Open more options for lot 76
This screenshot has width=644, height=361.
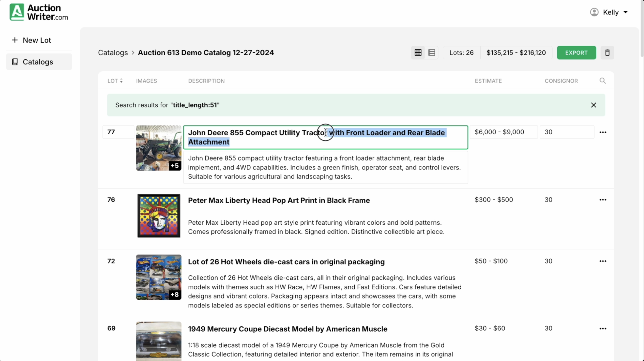[x=603, y=200]
